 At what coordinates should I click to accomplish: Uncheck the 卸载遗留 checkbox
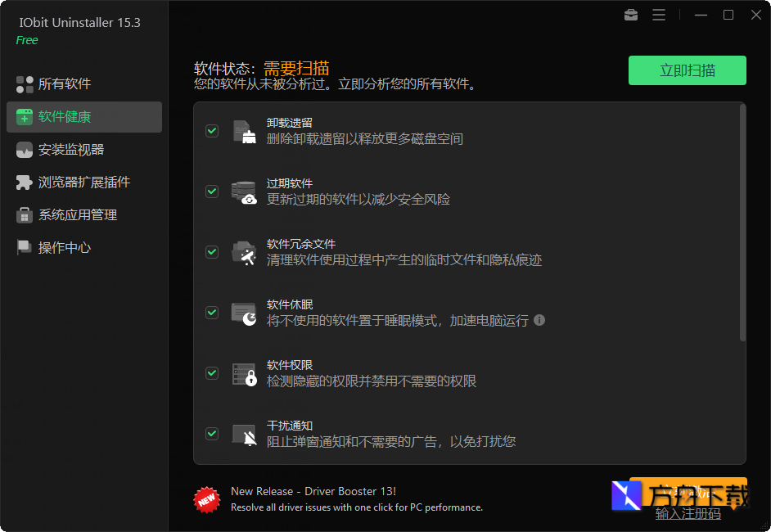point(213,130)
